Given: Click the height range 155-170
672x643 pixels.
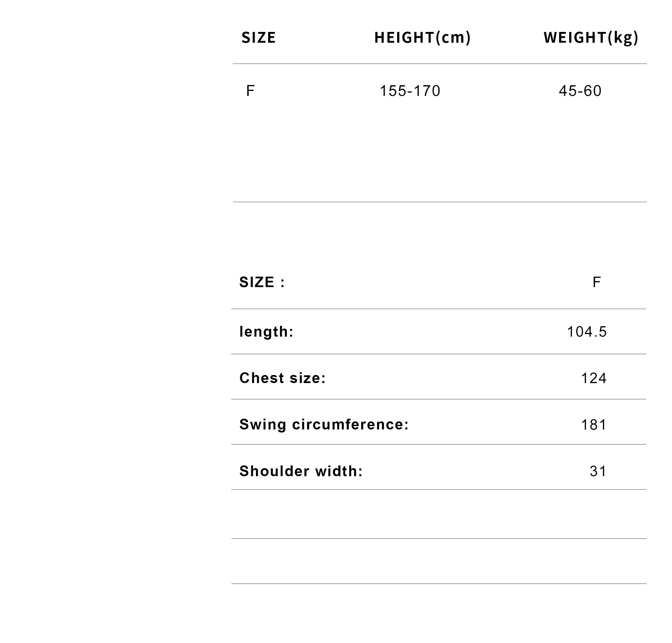Looking at the screenshot, I should point(410,91).
